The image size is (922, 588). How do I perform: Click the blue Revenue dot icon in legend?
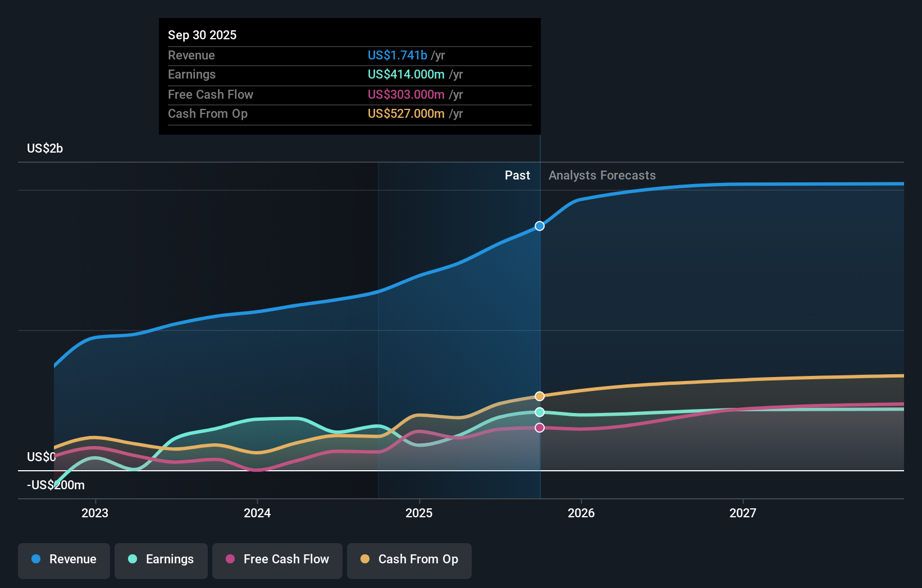coord(35,559)
